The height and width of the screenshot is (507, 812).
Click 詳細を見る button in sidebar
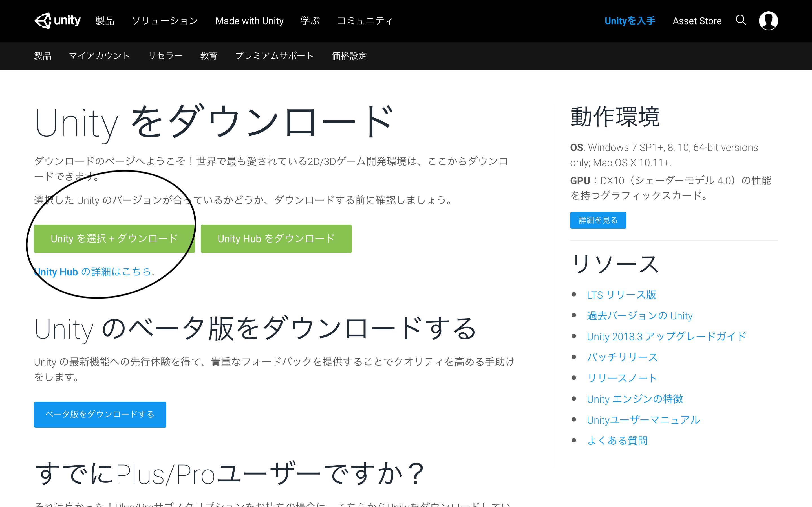click(598, 221)
